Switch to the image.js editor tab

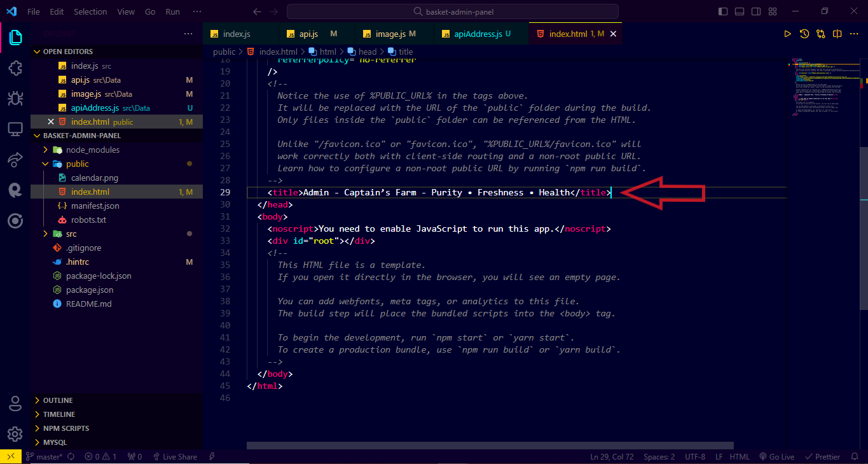394,34
